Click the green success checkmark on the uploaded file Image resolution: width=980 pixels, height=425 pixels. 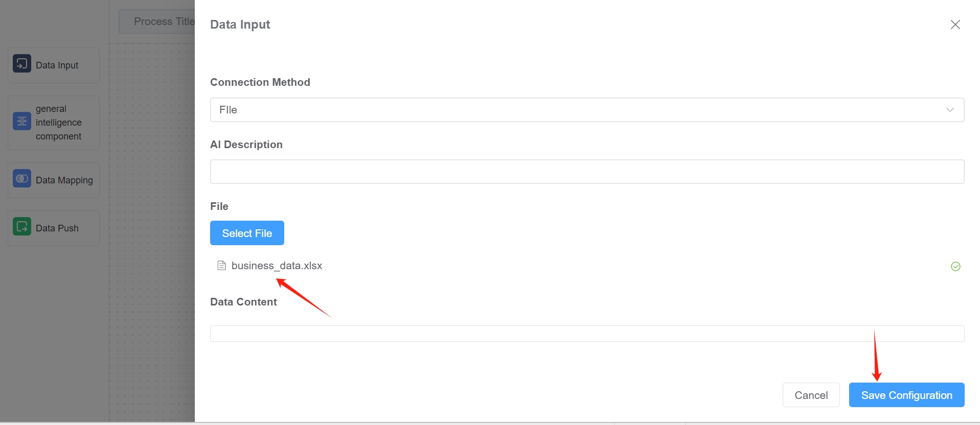[955, 266]
